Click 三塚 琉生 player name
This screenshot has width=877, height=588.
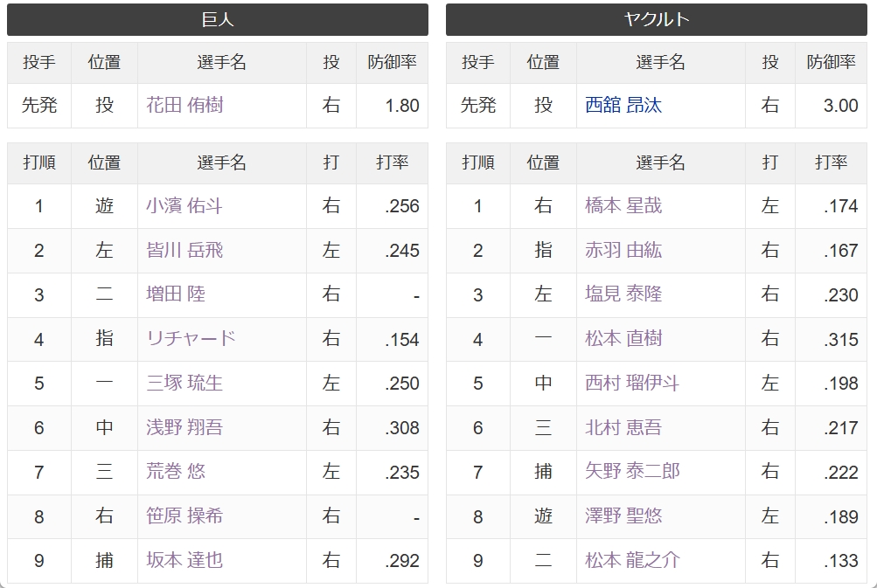point(184,383)
